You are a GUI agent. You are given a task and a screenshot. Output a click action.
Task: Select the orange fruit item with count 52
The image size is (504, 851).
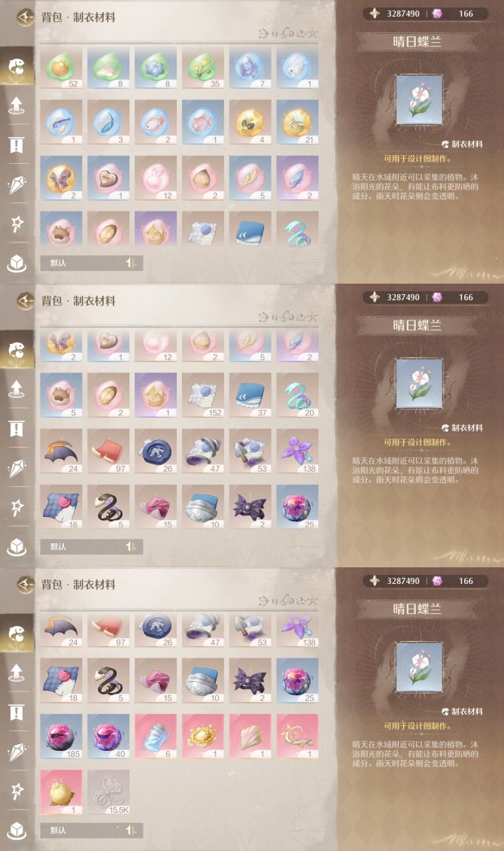click(61, 67)
